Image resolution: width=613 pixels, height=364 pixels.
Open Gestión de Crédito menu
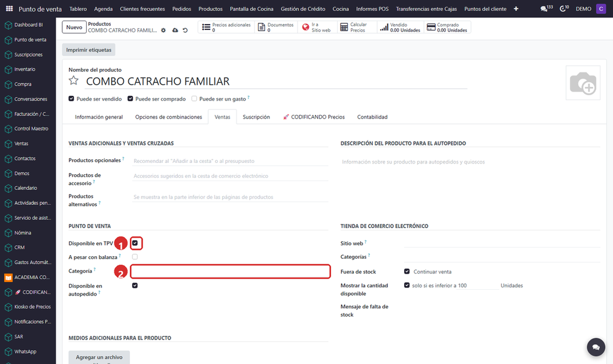tap(302, 8)
